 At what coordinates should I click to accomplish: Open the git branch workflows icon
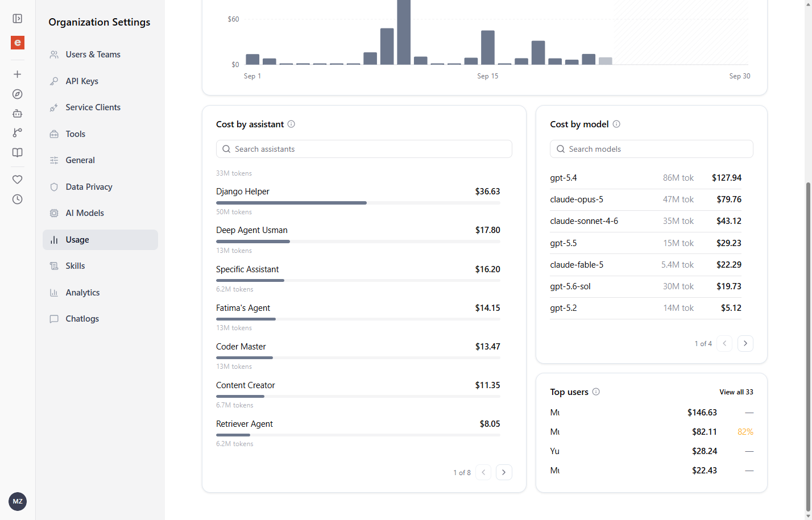click(x=18, y=133)
